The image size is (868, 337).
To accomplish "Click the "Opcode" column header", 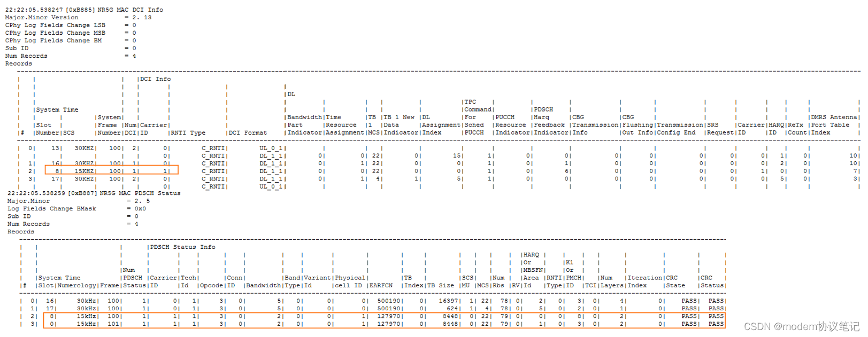I will click(211, 285).
